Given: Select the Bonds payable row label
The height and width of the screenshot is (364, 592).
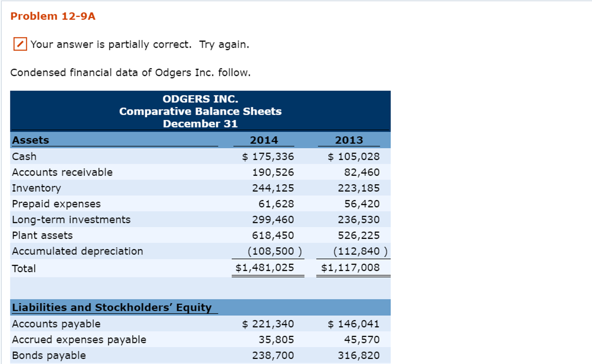Looking at the screenshot, I should pyautogui.click(x=49, y=355).
